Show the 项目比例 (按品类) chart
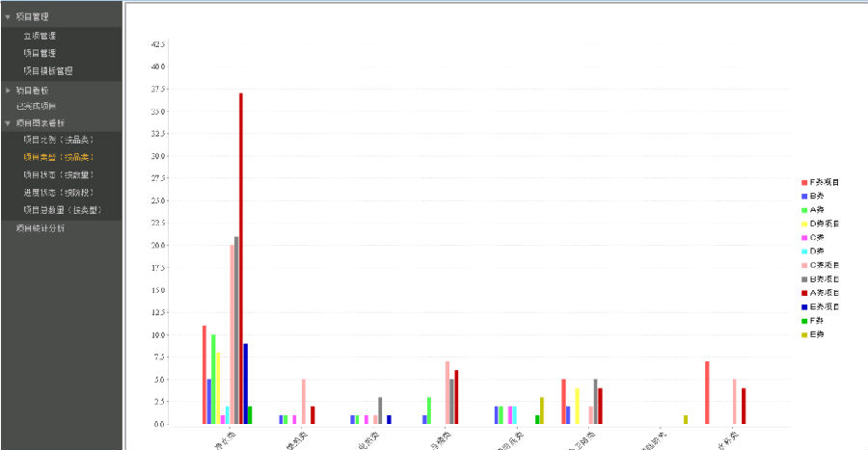Screen dimensions: 868x450 click(58, 140)
